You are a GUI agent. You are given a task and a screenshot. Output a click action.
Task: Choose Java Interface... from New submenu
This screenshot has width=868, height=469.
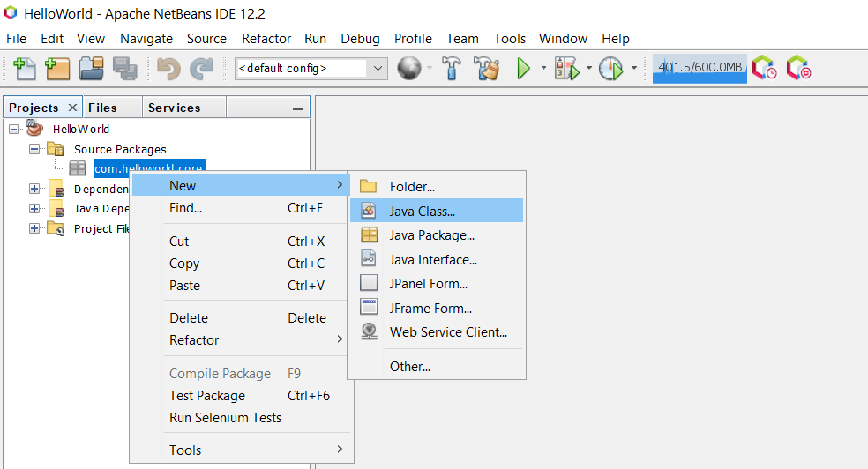click(437, 259)
